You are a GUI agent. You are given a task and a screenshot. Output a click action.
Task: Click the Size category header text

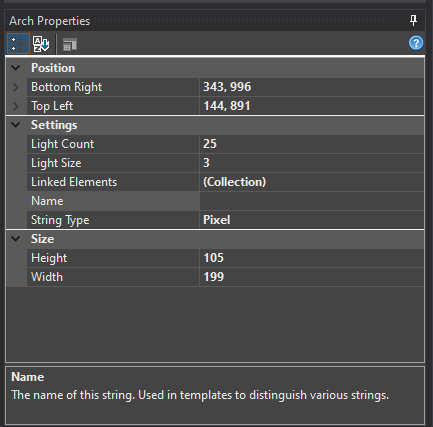(x=42, y=239)
